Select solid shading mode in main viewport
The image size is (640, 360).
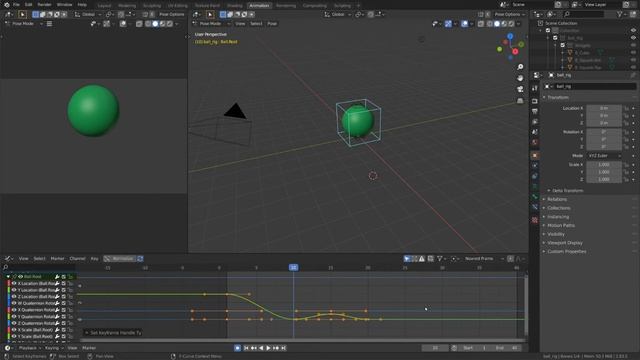coord(497,24)
